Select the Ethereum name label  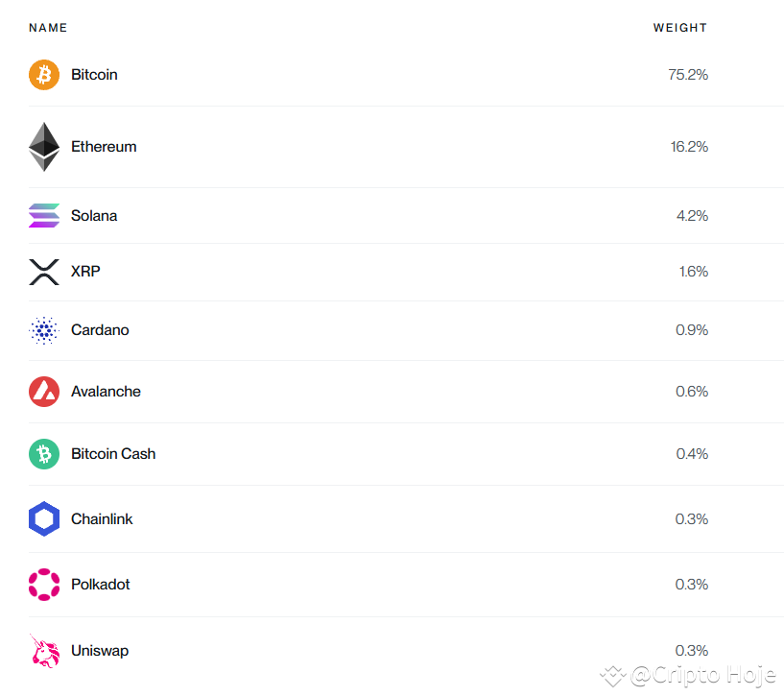[104, 146]
